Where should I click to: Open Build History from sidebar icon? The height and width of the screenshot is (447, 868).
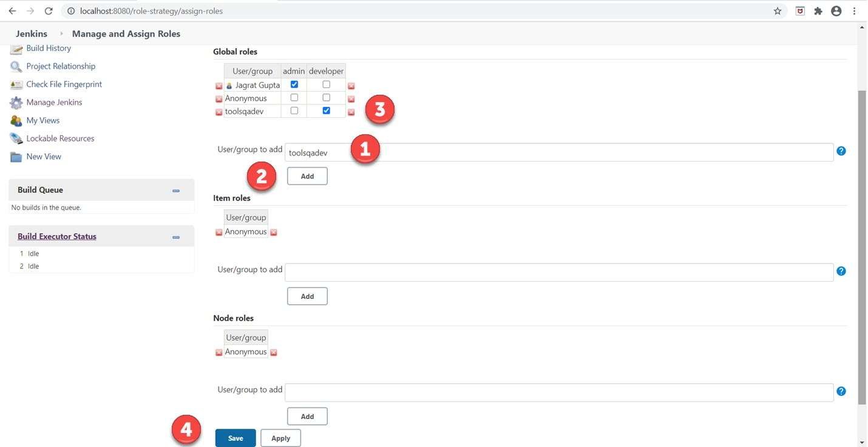click(16, 49)
